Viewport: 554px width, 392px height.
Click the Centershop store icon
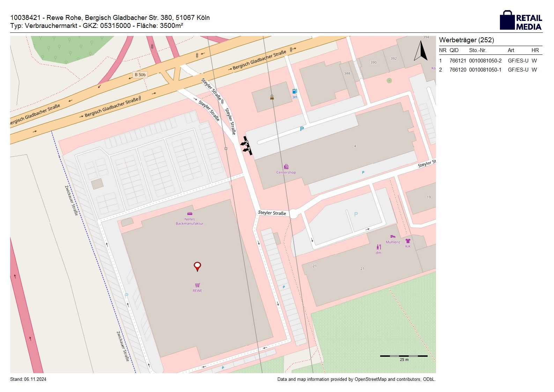(x=286, y=167)
